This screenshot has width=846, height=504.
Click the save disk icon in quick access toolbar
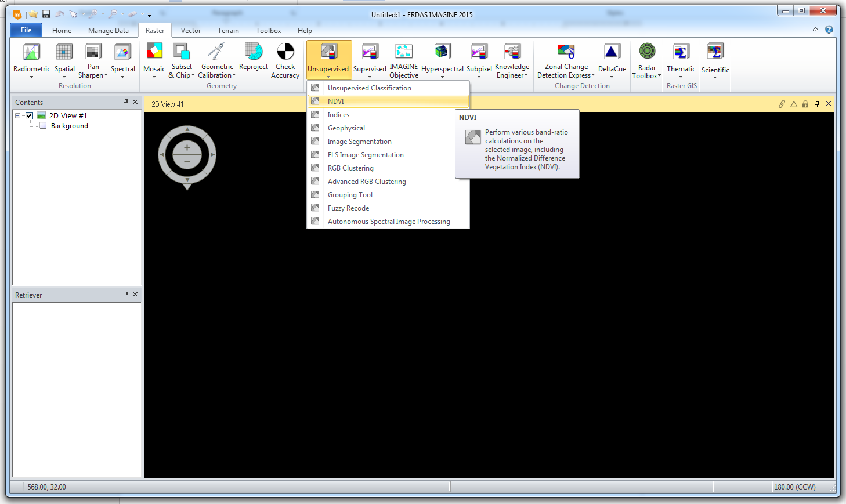tap(46, 14)
